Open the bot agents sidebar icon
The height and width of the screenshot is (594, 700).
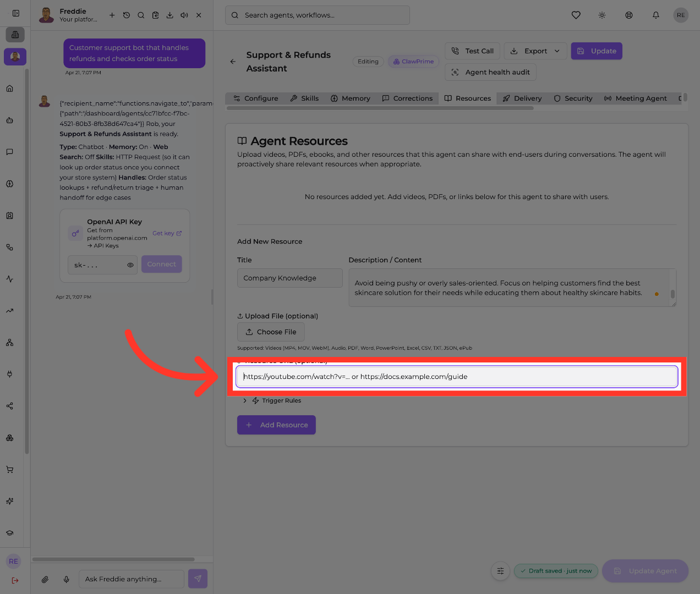pyautogui.click(x=10, y=120)
